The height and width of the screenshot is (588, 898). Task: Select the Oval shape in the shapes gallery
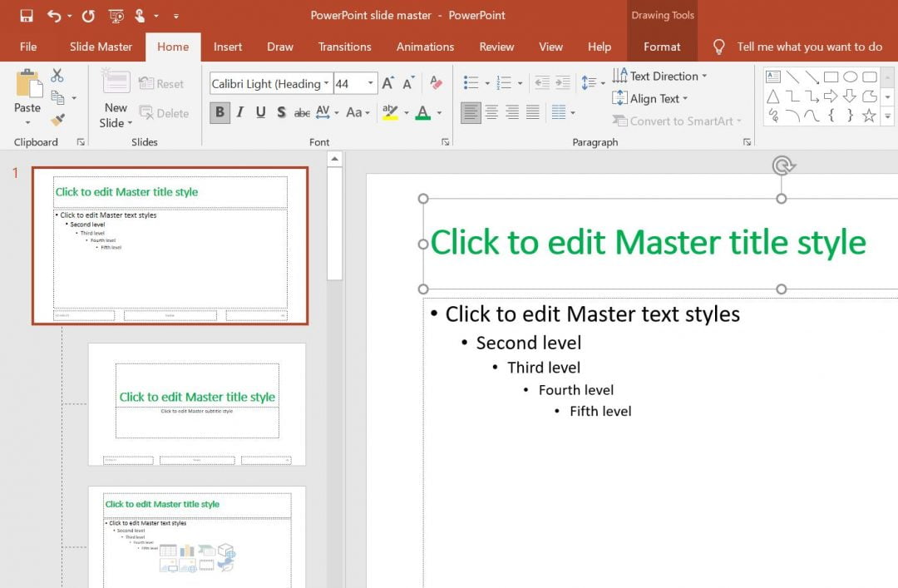(852, 76)
